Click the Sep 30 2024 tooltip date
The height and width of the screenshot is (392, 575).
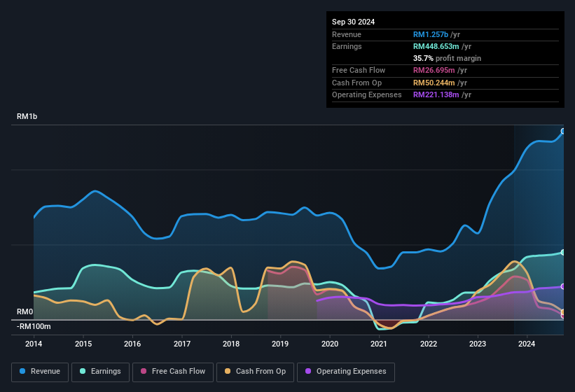pos(353,22)
